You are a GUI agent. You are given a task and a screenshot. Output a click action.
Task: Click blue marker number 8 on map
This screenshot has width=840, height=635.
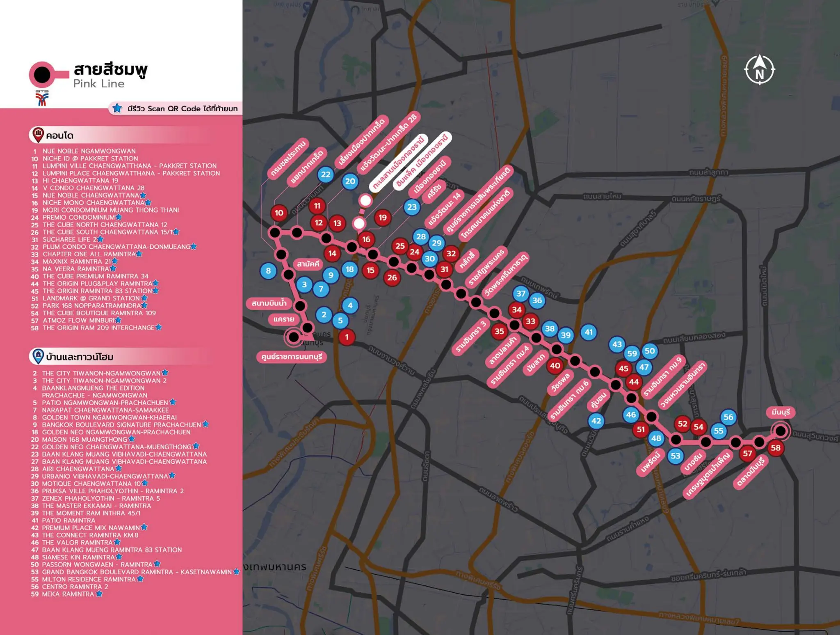268,271
